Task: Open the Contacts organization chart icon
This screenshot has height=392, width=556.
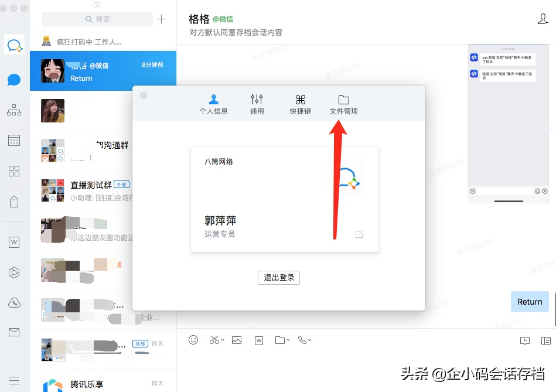Action: (14, 110)
